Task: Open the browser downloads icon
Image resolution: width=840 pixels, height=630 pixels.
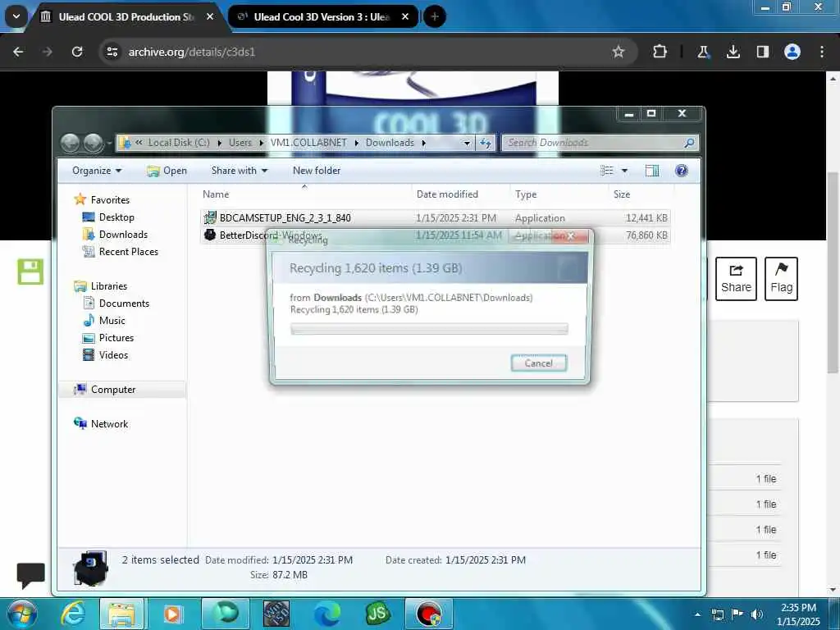Action: 733,52
